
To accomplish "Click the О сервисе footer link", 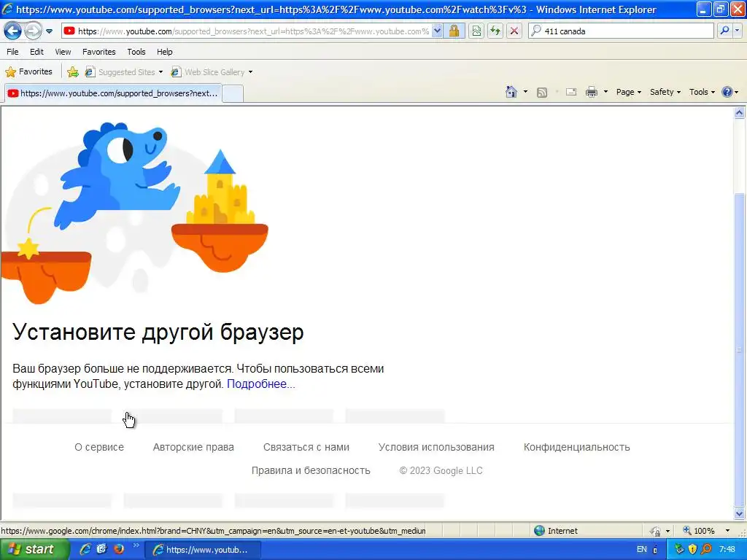I will (99, 447).
